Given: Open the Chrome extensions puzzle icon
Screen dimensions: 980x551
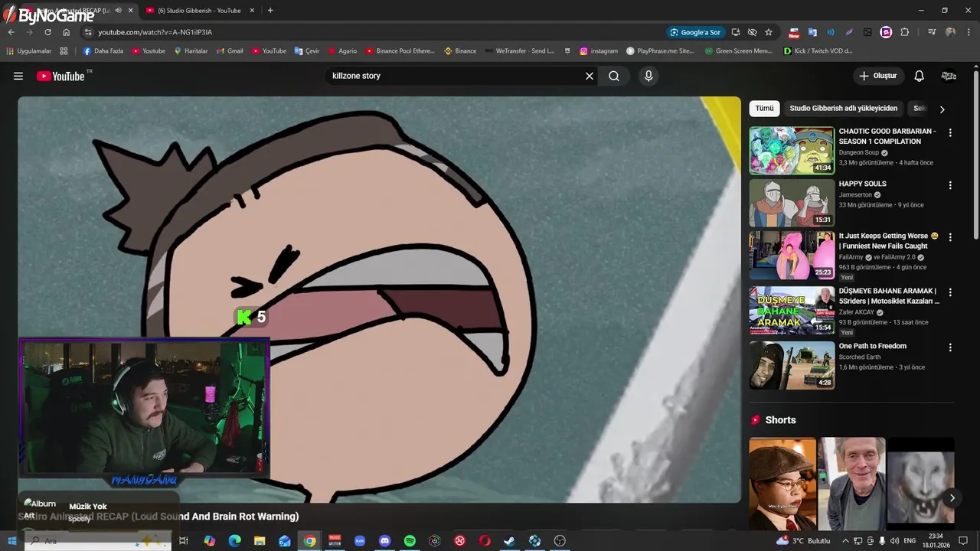Looking at the screenshot, I should click(904, 32).
